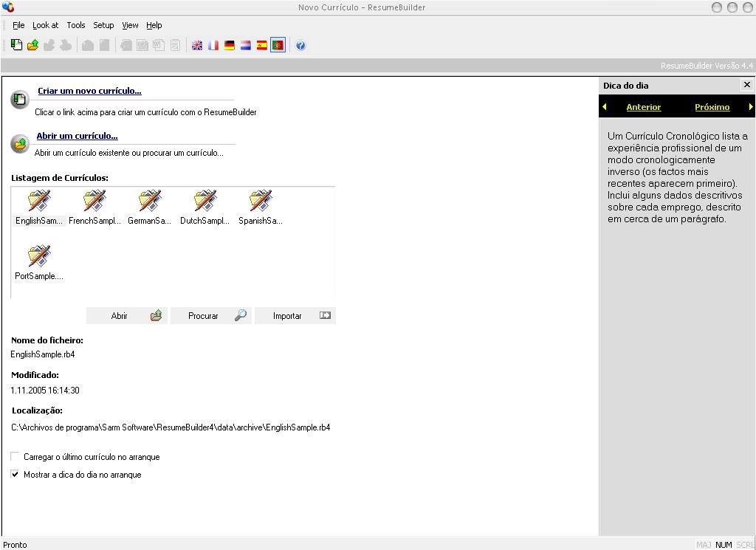The width and height of the screenshot is (756, 550).
Task: Click the new resume toolbar icon
Action: click(x=16, y=45)
